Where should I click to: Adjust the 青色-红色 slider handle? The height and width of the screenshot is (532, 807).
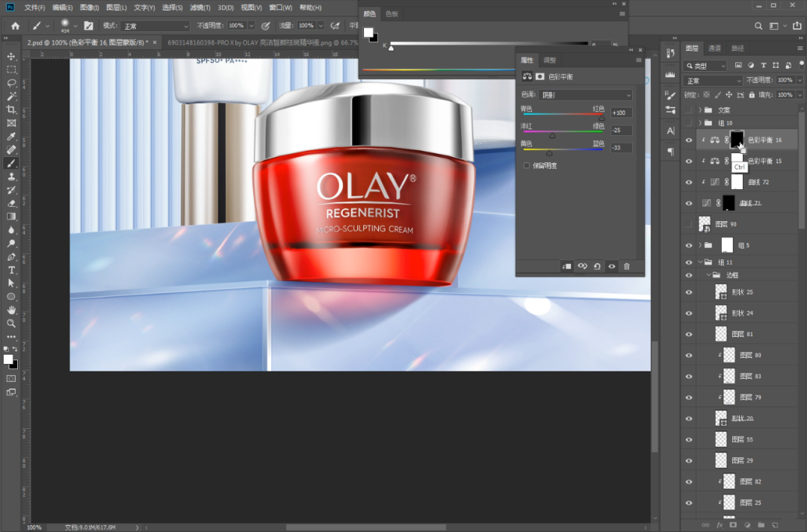point(602,118)
